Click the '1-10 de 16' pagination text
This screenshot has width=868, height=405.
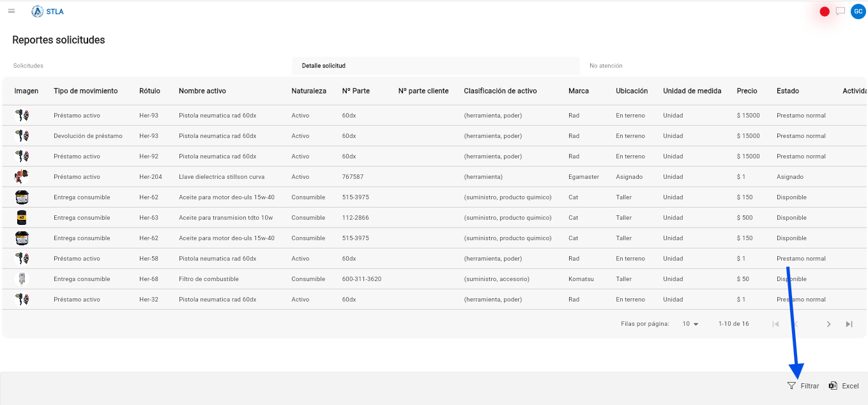[x=733, y=324]
